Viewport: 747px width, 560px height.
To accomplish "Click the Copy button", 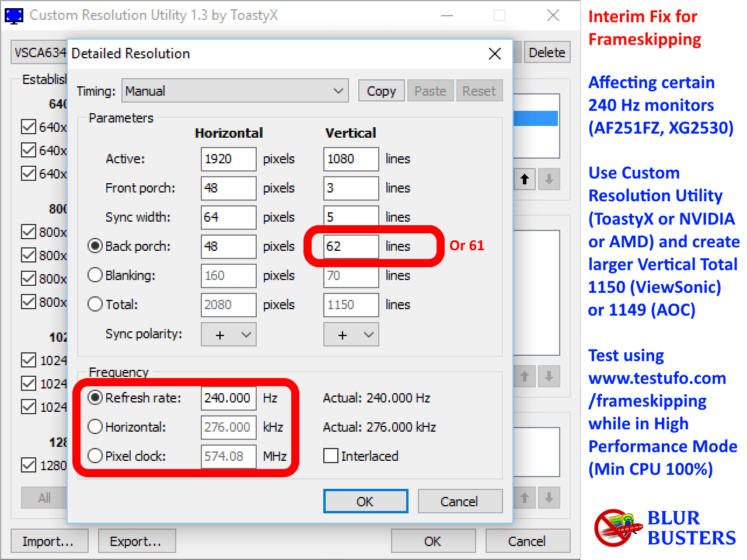I will coord(382,91).
